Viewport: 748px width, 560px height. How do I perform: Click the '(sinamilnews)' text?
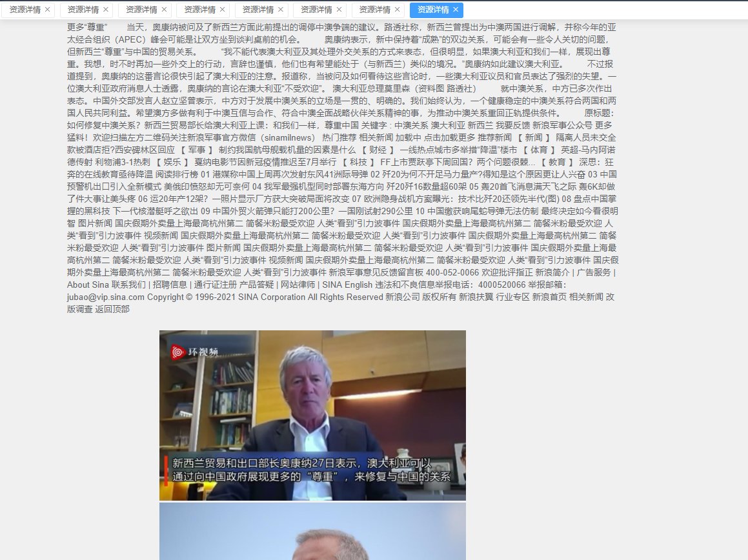pos(288,138)
